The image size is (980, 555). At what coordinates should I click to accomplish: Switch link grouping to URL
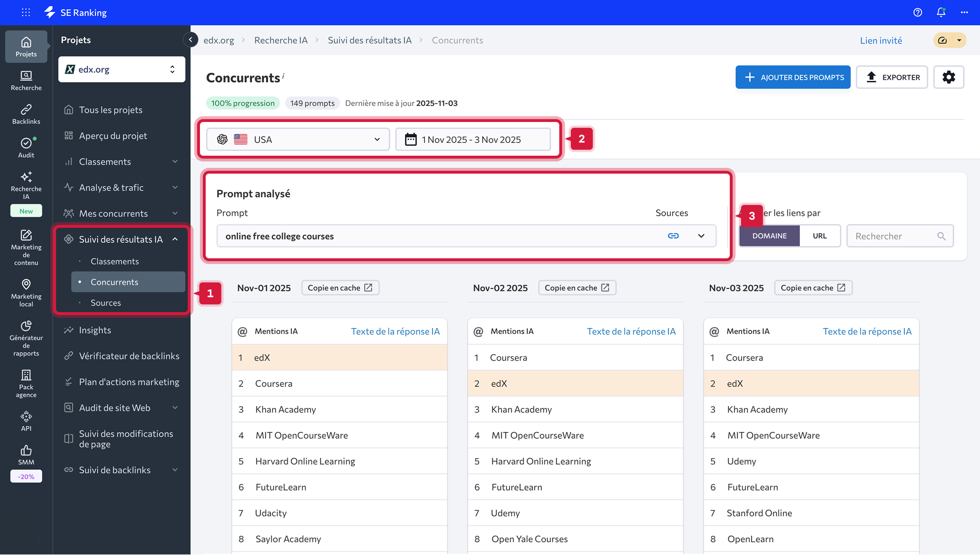point(820,236)
